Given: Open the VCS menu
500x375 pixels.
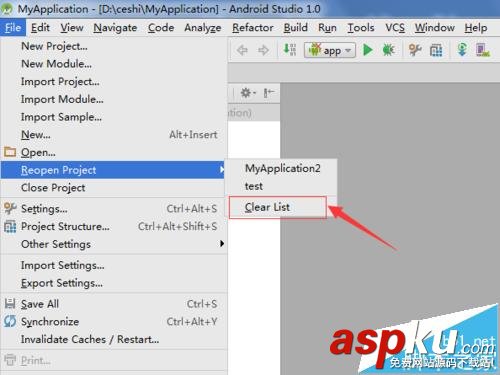Looking at the screenshot, I should tap(395, 28).
